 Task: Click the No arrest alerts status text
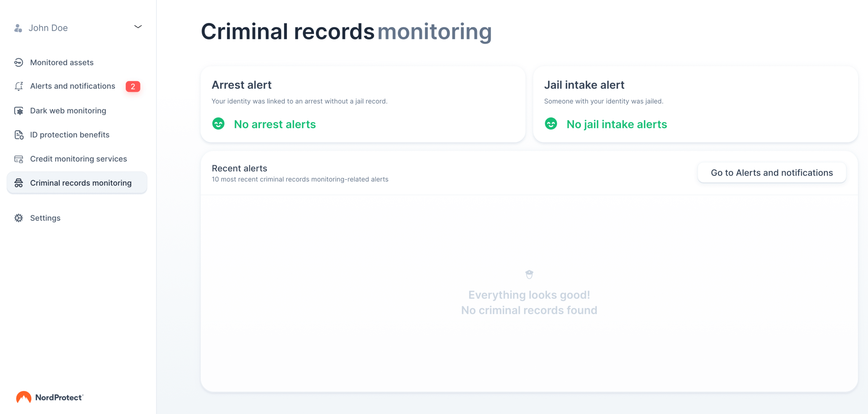click(275, 124)
